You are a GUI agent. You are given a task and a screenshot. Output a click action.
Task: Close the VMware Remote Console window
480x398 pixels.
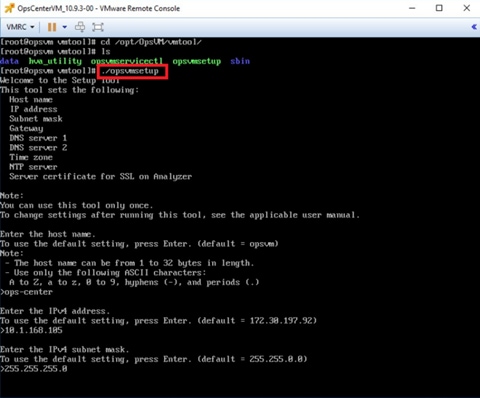coord(467,8)
